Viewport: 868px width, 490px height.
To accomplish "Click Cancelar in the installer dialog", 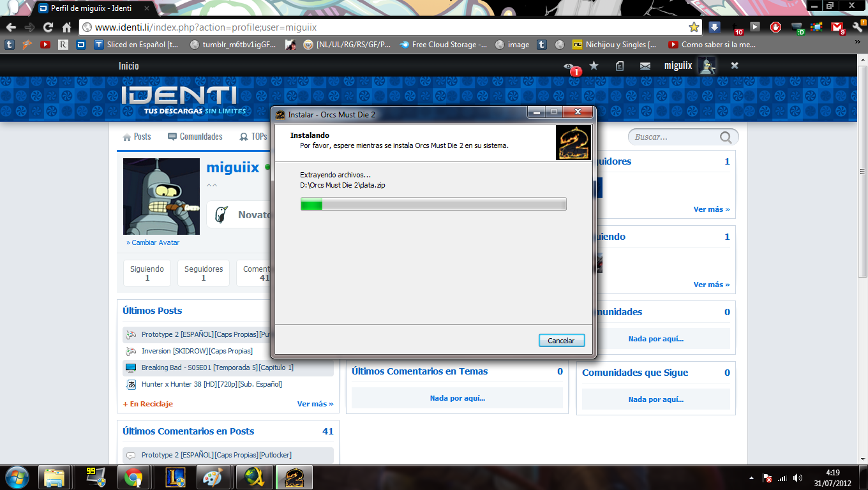I will (x=561, y=341).
